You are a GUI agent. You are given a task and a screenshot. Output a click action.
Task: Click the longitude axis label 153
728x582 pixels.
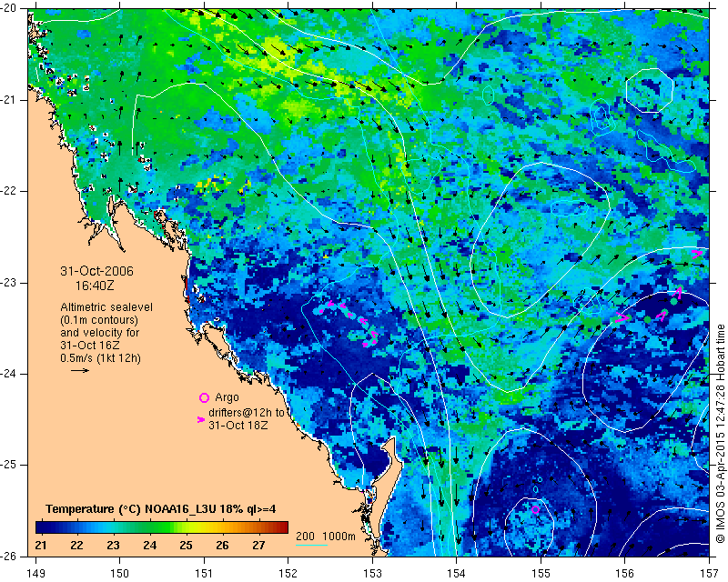(372, 574)
